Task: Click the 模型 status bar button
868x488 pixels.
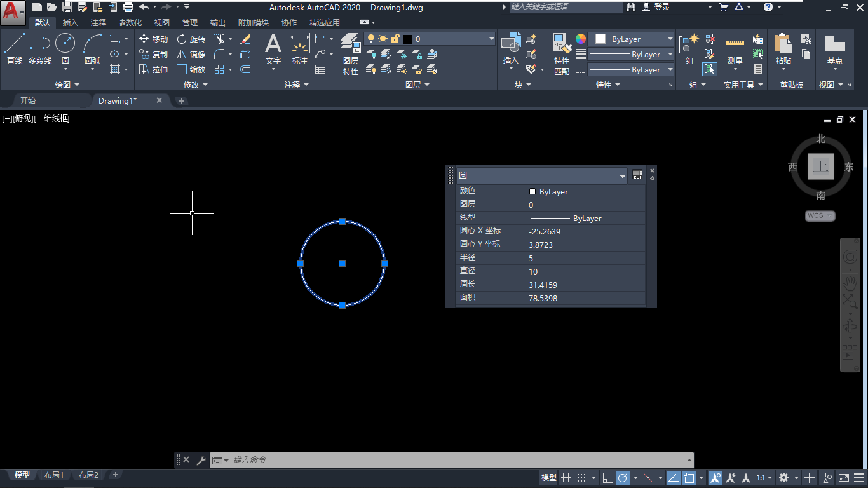Action: tap(549, 478)
